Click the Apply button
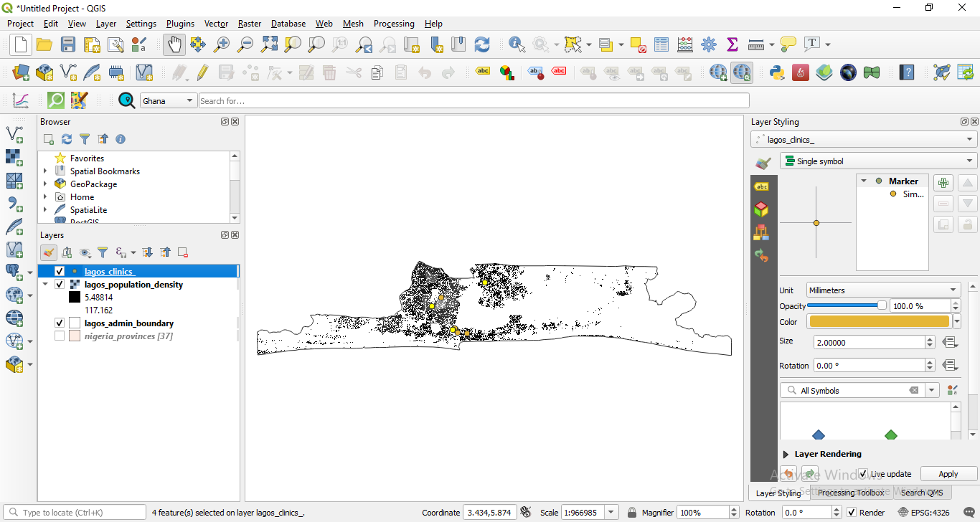 click(948, 474)
